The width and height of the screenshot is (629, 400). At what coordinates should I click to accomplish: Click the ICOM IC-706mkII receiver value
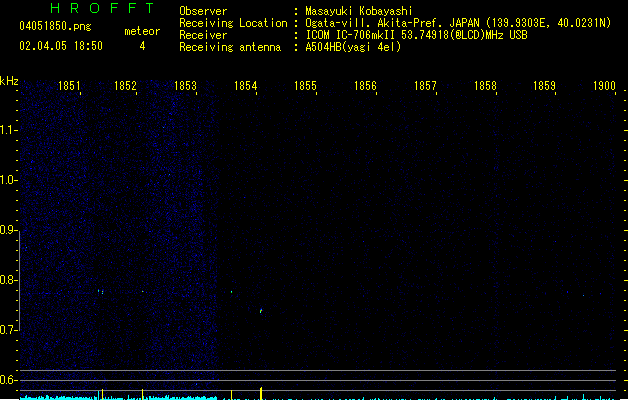coord(416,35)
